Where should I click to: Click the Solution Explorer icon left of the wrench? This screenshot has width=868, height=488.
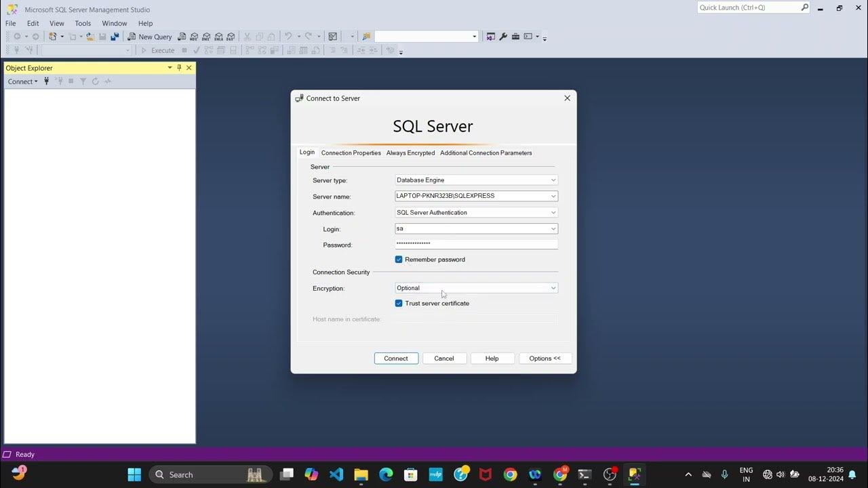(x=490, y=37)
